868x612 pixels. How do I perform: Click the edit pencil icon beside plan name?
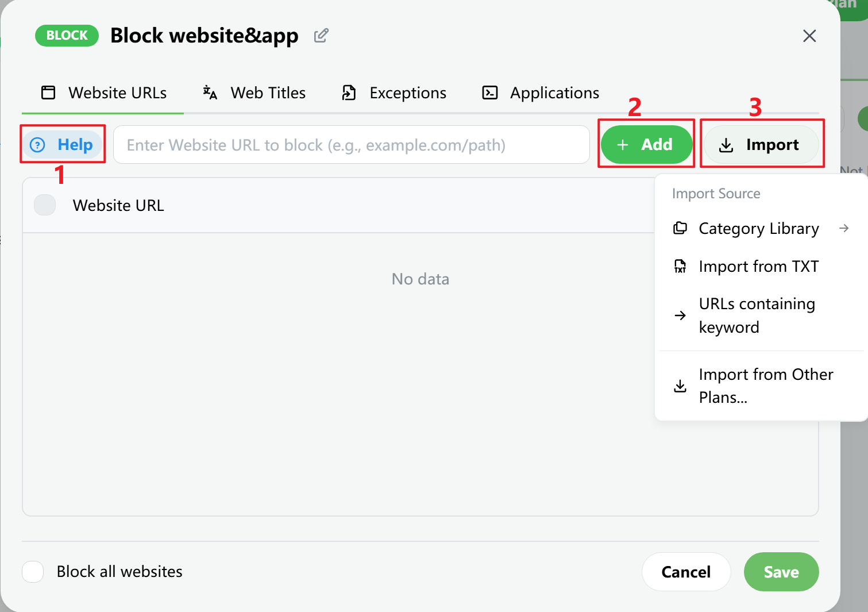[321, 36]
